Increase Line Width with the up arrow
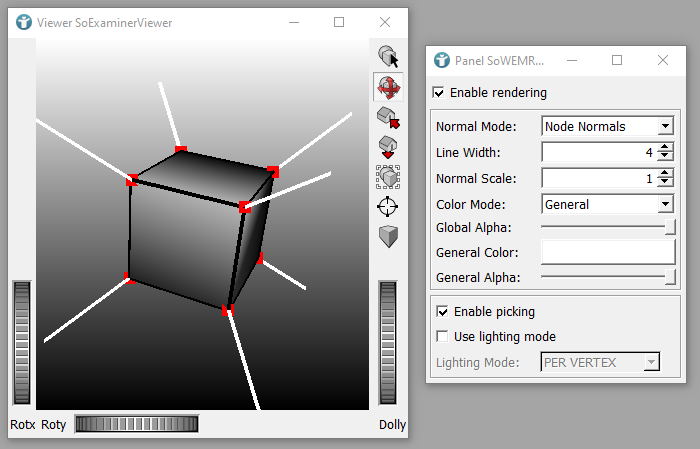 [665, 148]
